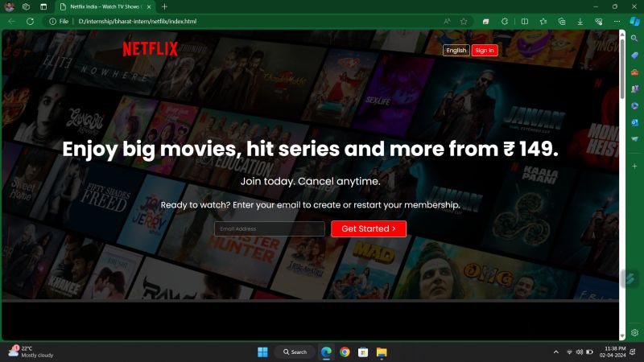
Task: Open the Edge profile avatar
Action: (x=9, y=6)
